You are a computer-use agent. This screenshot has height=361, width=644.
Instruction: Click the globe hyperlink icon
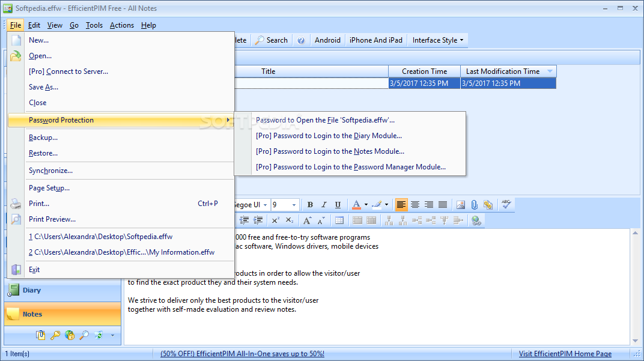[476, 220]
